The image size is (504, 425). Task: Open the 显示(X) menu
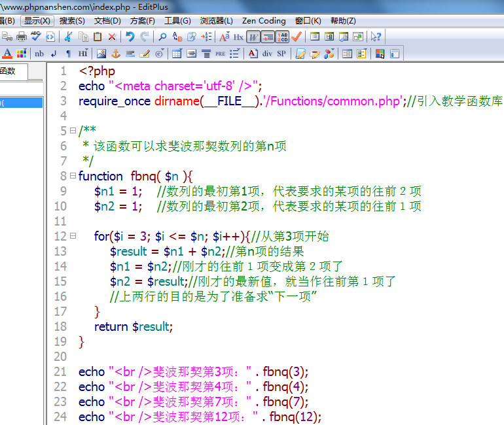[37, 21]
